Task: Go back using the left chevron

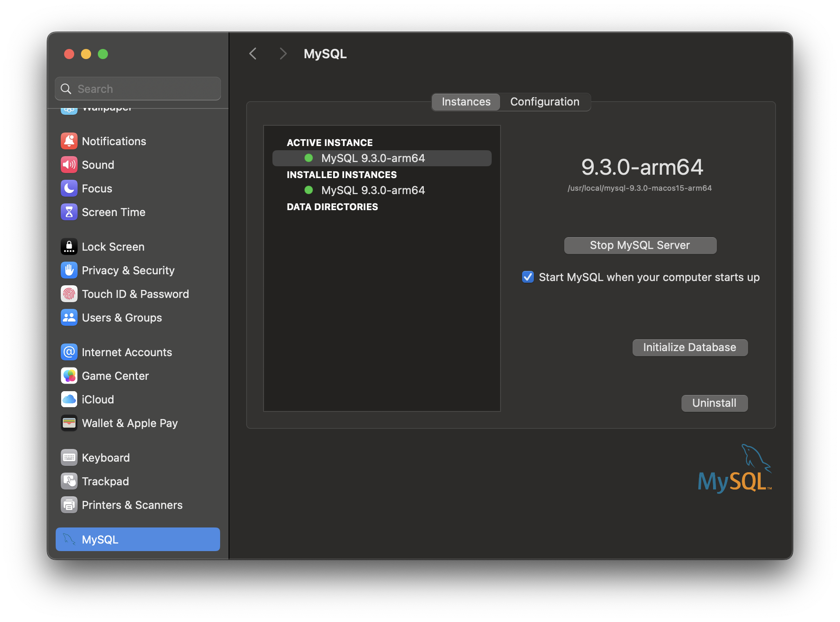Action: click(x=253, y=54)
